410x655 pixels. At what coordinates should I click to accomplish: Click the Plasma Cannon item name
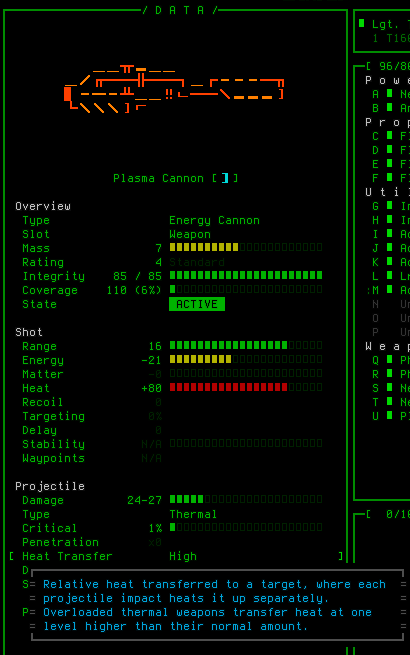(158, 178)
